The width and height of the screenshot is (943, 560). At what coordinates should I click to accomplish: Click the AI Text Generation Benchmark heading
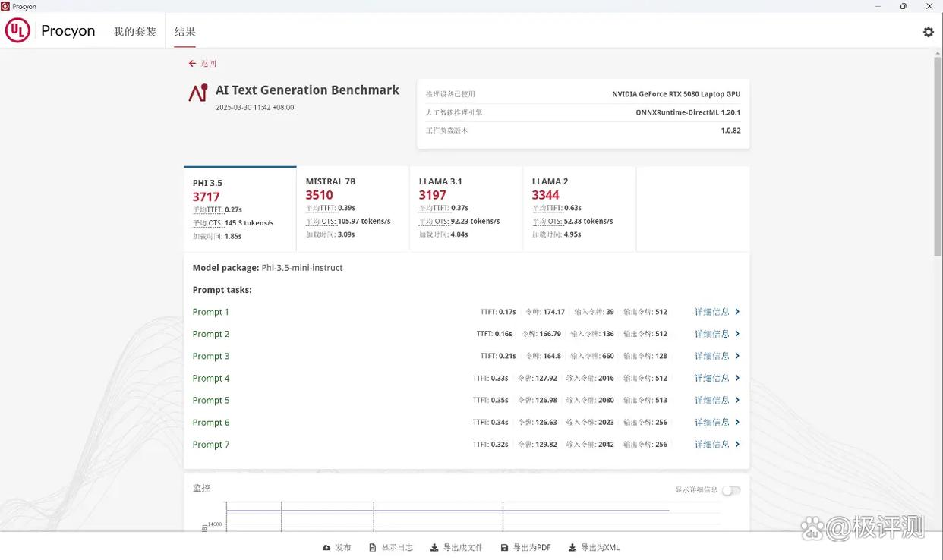(x=307, y=90)
